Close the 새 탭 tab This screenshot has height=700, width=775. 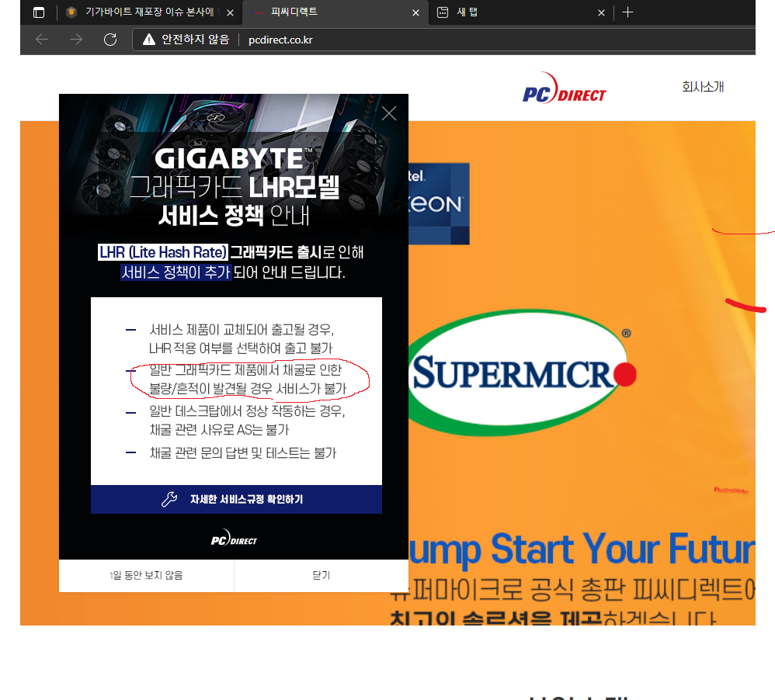(601, 12)
